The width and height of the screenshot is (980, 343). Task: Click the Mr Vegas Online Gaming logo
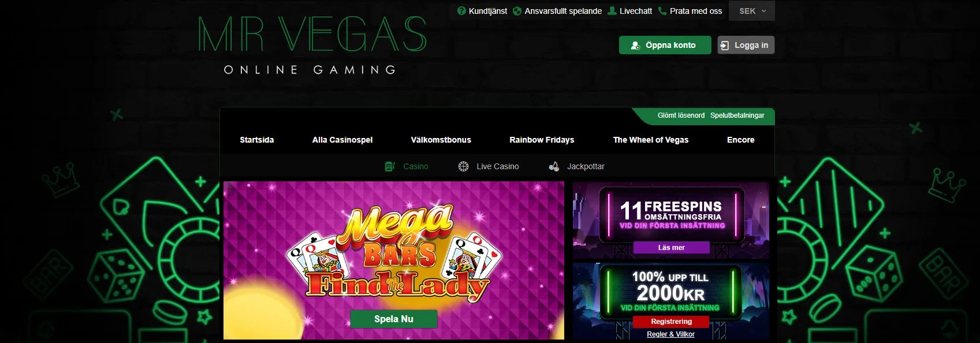[312, 45]
